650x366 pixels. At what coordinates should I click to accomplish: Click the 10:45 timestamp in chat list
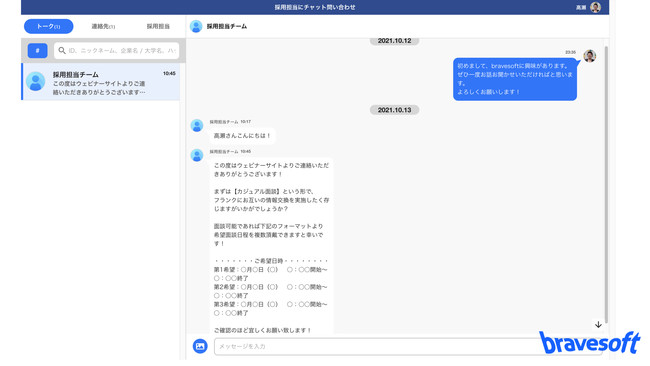[x=169, y=73]
